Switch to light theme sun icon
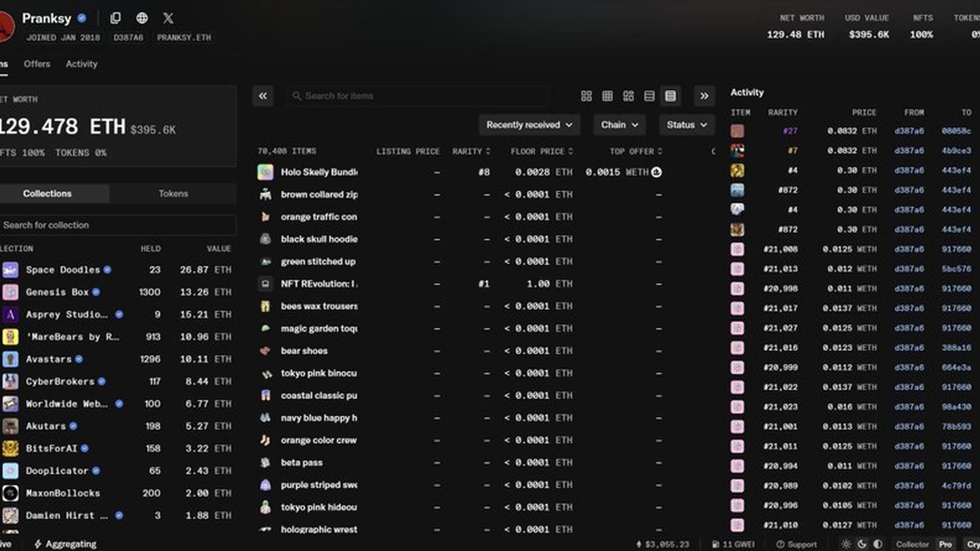 click(846, 543)
